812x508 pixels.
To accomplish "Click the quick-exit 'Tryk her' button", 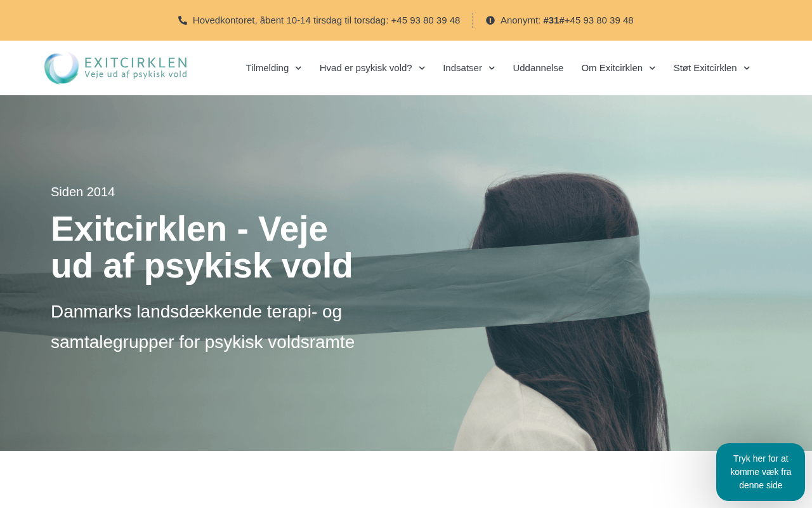I will [761, 472].
